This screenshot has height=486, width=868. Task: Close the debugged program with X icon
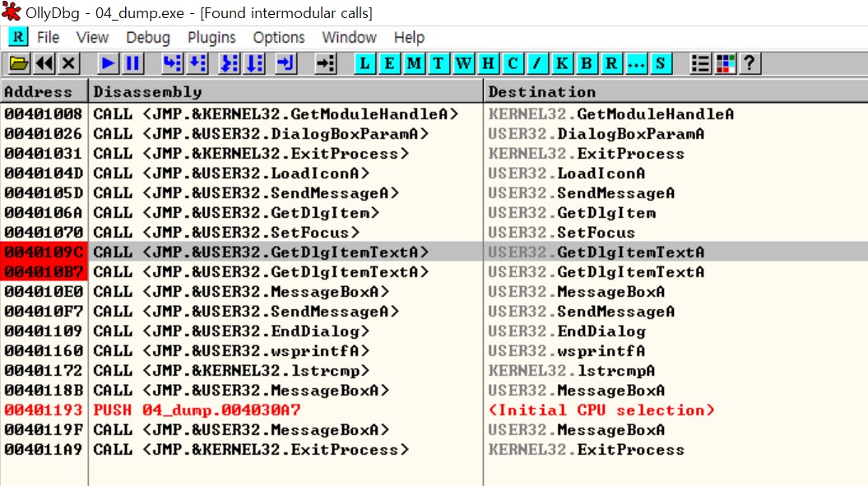coord(68,63)
